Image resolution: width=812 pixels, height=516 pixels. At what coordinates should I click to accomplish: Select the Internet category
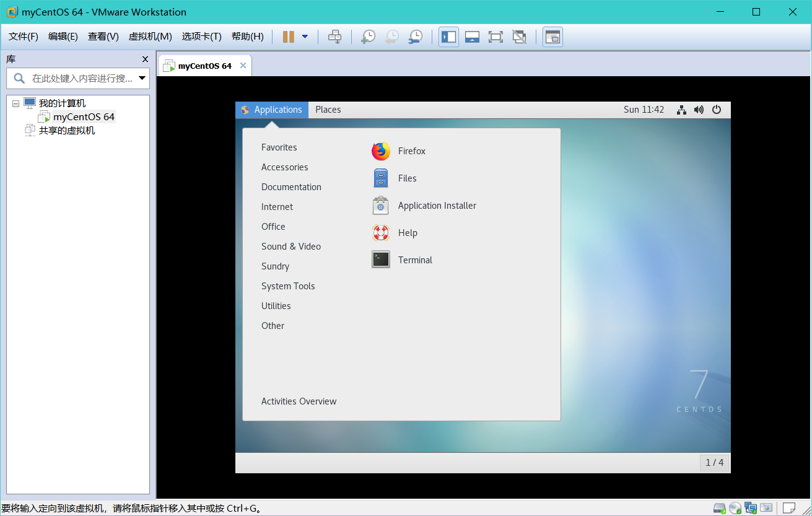(277, 207)
